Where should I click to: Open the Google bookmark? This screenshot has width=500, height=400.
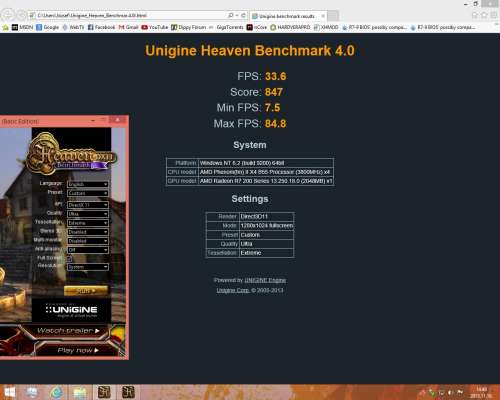[47, 27]
